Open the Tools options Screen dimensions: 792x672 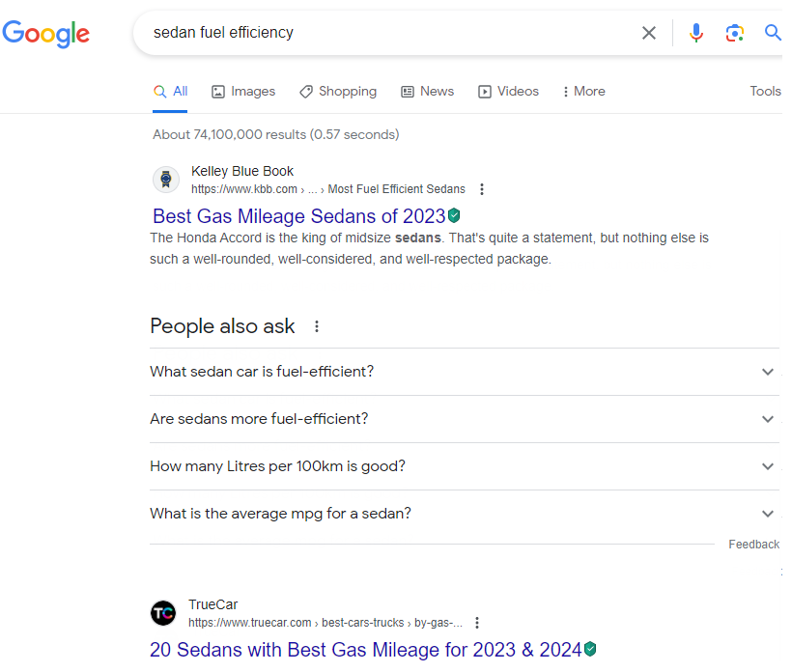tap(765, 92)
